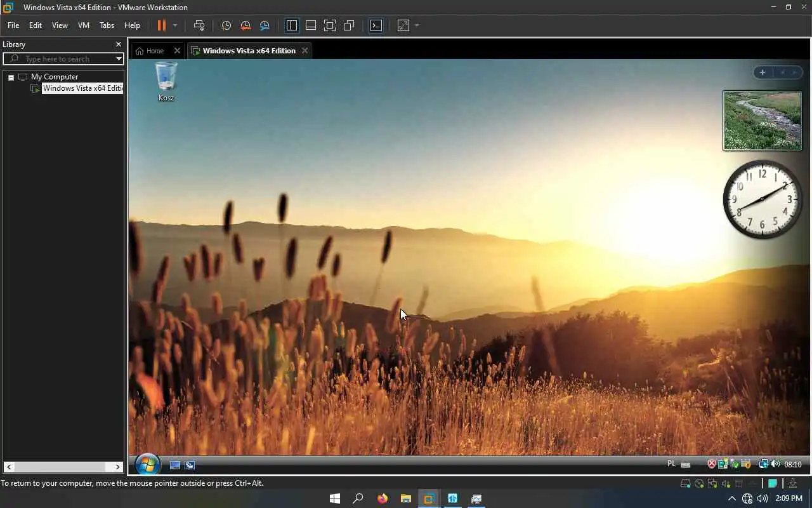
Task: Open the snapshot manager icon
Action: (265, 25)
